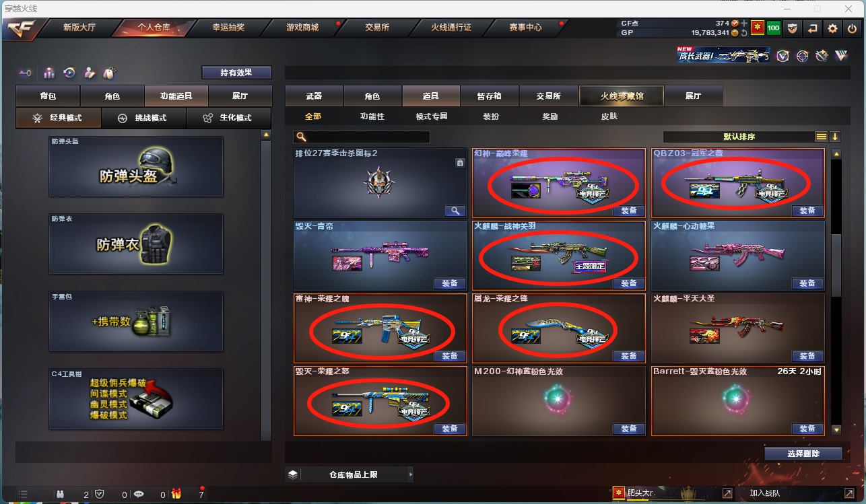The height and width of the screenshot is (504, 866).
Task: Click the power exit icon
Action: click(853, 28)
